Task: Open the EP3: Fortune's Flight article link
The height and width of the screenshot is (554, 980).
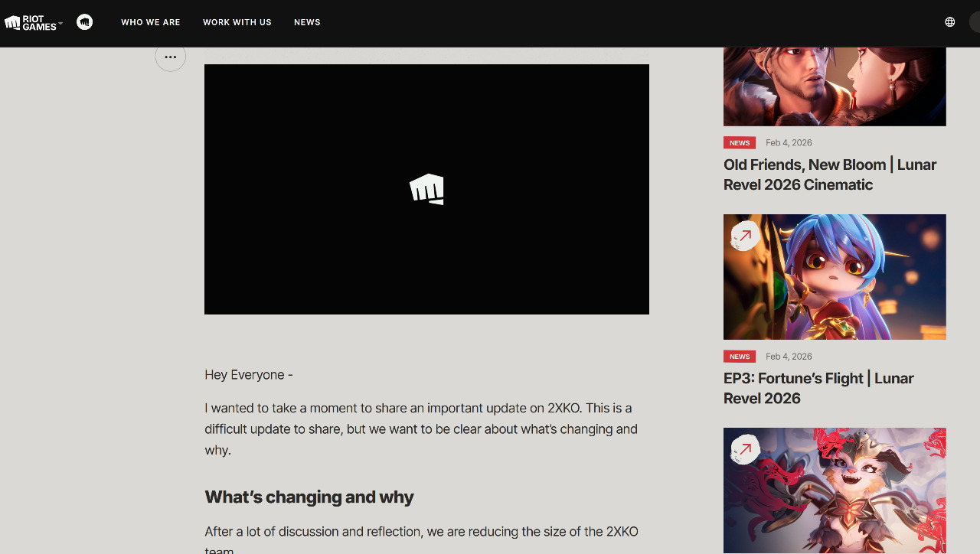Action: pyautogui.click(x=818, y=388)
